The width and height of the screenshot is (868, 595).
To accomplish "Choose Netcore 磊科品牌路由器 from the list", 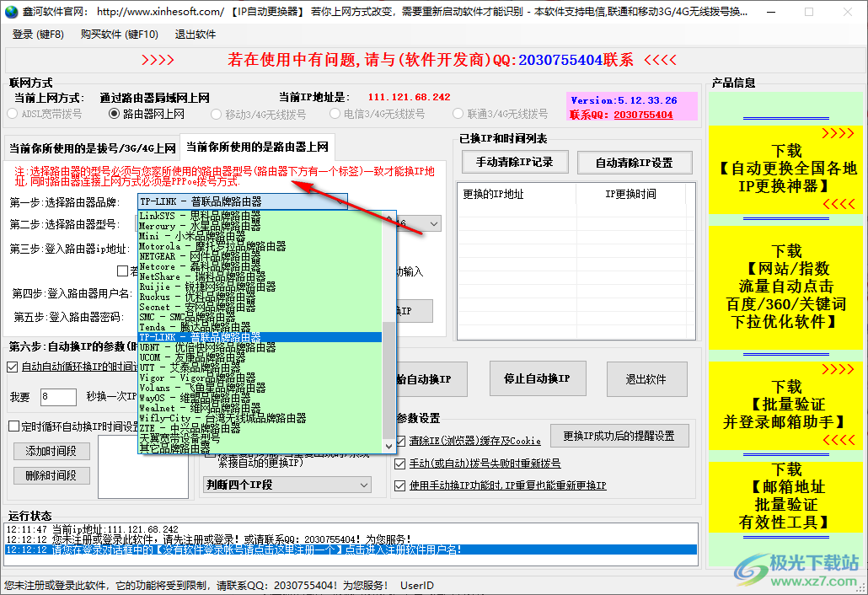I will click(x=260, y=266).
